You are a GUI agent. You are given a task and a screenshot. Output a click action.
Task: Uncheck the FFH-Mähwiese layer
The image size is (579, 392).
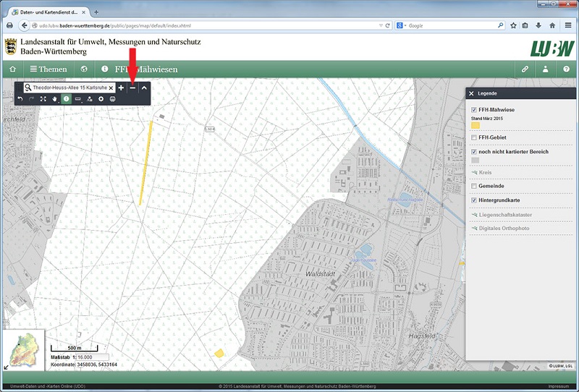click(474, 110)
